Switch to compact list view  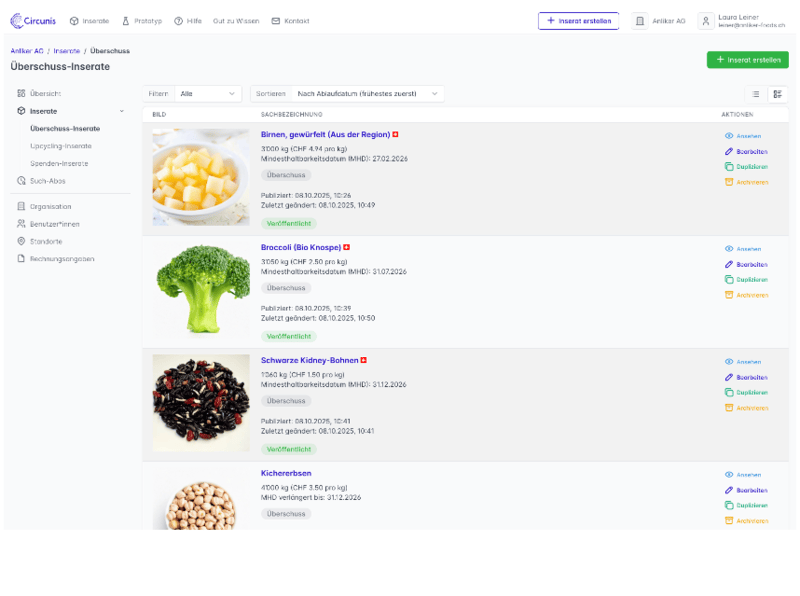pyautogui.click(x=756, y=94)
